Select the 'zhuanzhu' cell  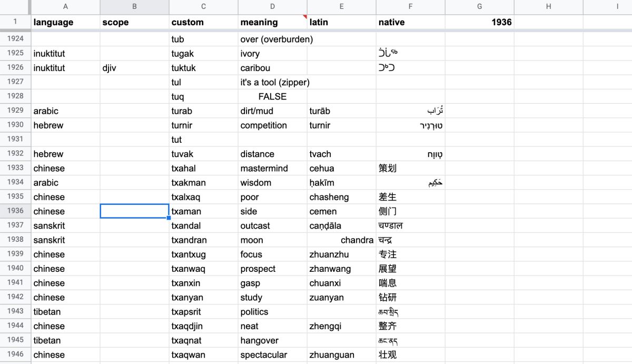[342, 254]
